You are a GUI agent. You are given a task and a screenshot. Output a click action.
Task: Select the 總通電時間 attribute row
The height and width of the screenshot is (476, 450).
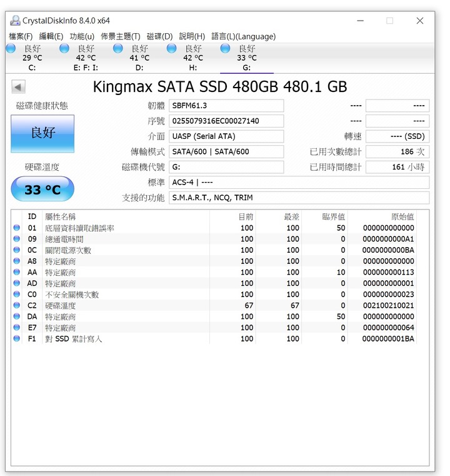214,239
